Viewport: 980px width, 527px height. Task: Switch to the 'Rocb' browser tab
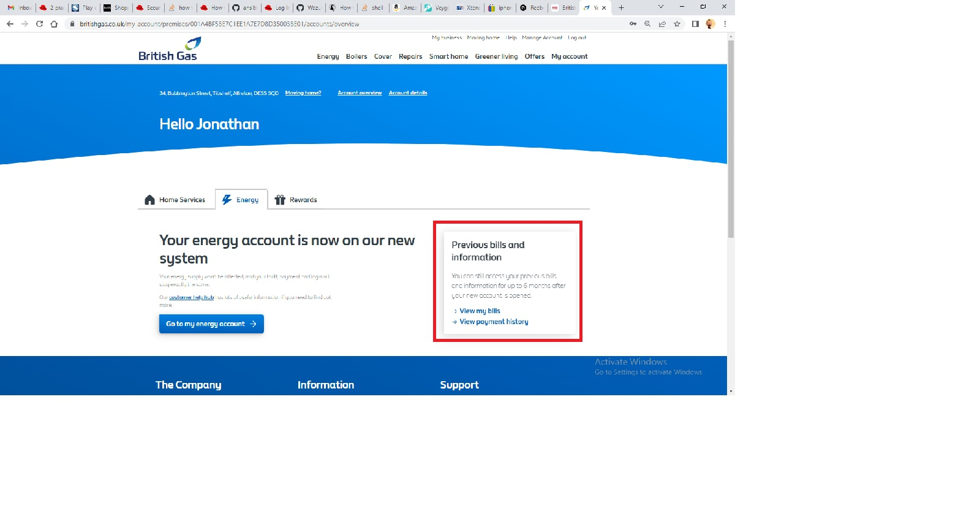(x=532, y=8)
